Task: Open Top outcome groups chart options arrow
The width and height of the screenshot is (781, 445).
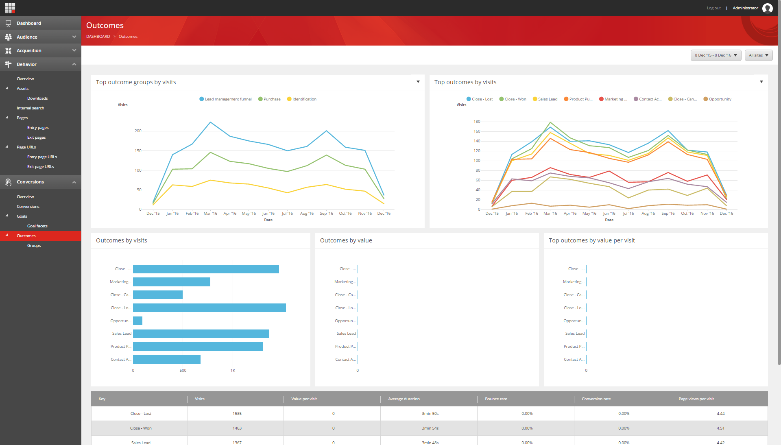Action: 418,82
